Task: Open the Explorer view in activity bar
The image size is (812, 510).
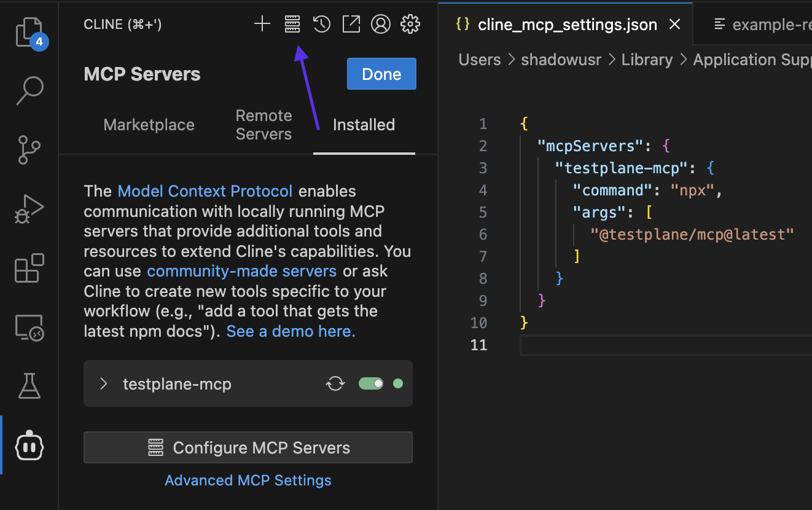Action: point(29,33)
